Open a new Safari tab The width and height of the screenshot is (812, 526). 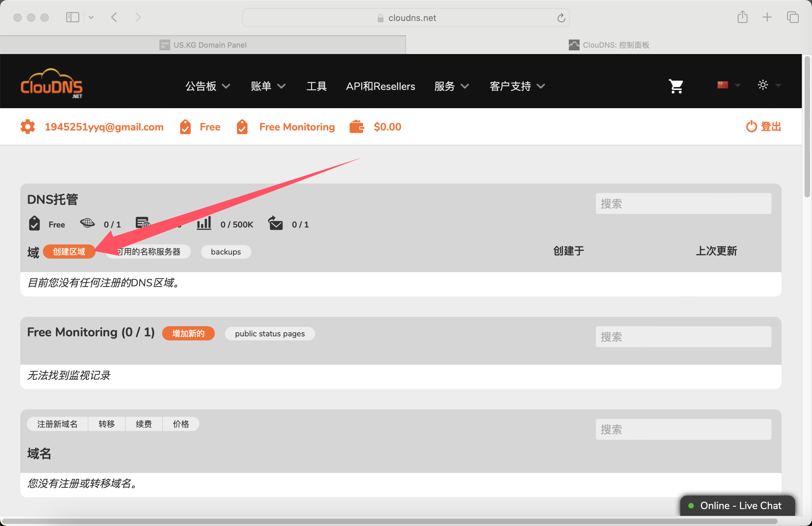pyautogui.click(x=767, y=17)
